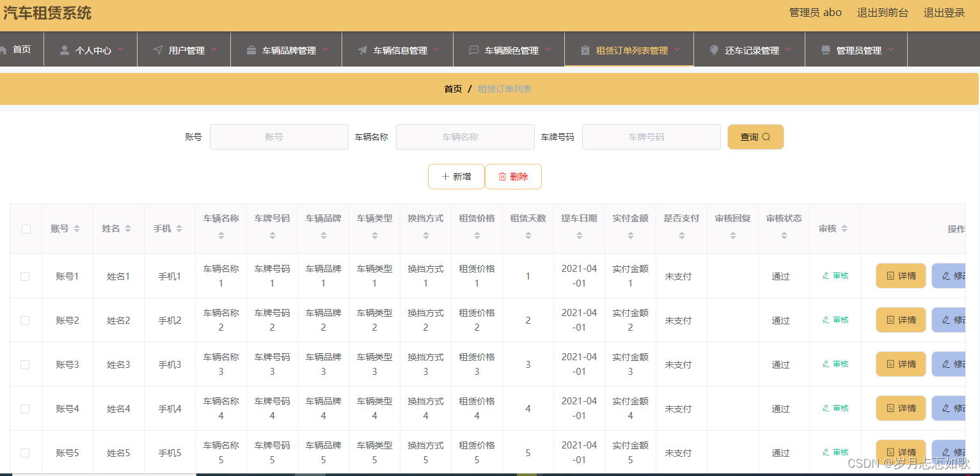This screenshot has width=980, height=476.
Task: Open the 首页 navigation tab
Action: pos(22,49)
